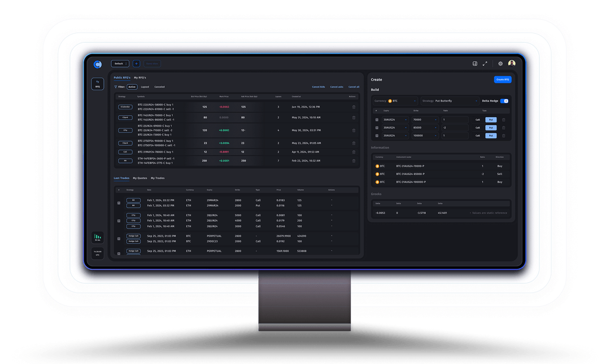Click the latency chart icon showing 50 ms
The height and width of the screenshot is (364, 610).
(x=98, y=237)
